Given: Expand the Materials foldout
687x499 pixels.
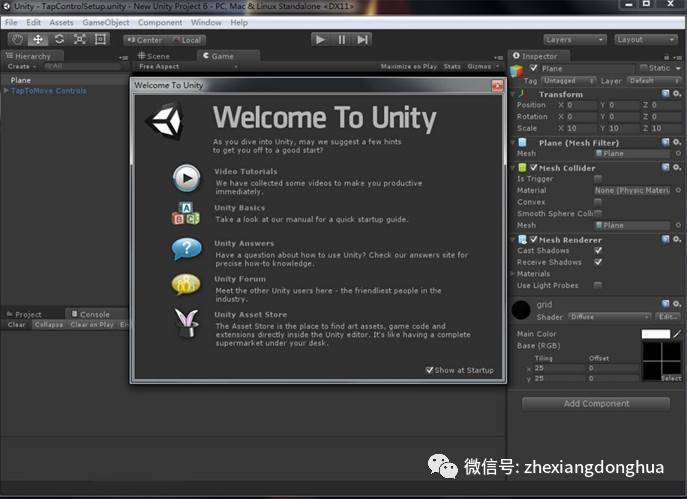Looking at the screenshot, I should pos(512,273).
